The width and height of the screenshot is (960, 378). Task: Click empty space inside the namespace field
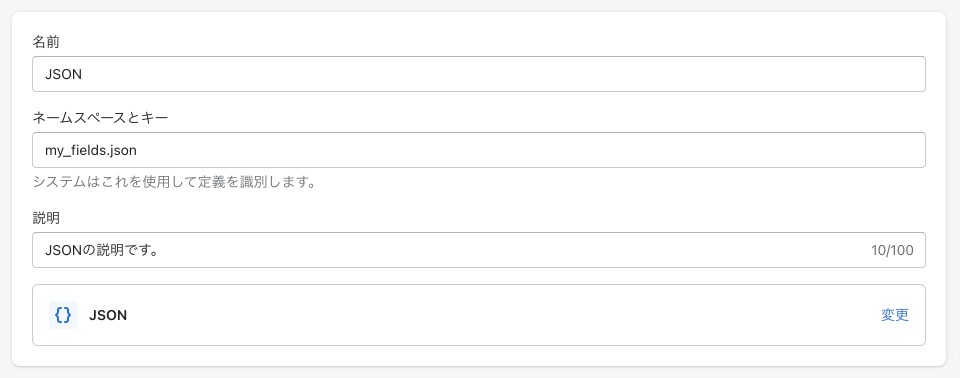pyautogui.click(x=527, y=150)
